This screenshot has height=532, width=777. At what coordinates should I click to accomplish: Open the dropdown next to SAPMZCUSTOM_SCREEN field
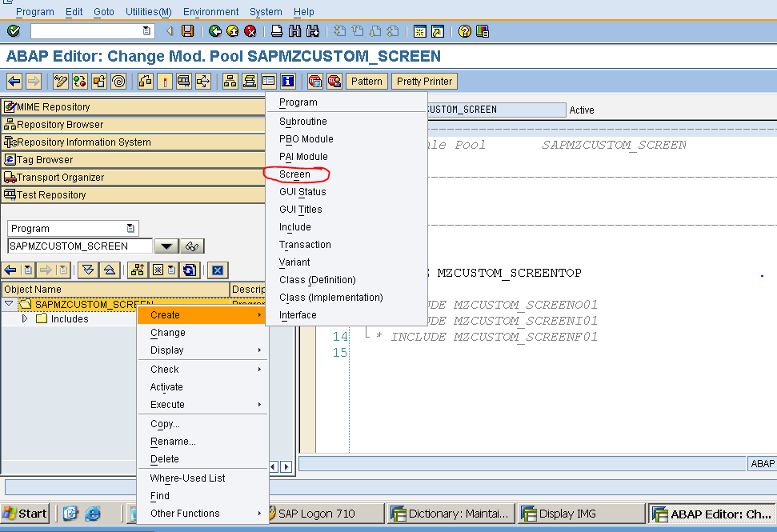click(x=165, y=246)
